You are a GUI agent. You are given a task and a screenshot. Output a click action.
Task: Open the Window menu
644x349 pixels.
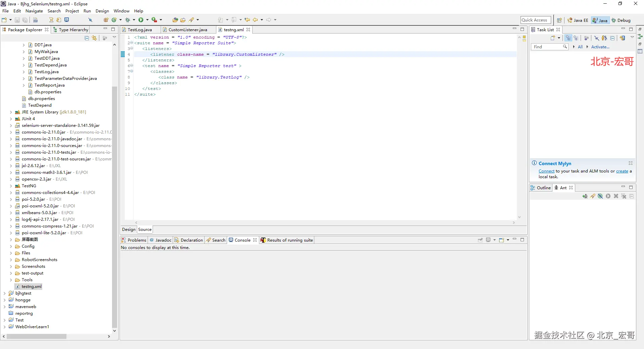(x=121, y=11)
